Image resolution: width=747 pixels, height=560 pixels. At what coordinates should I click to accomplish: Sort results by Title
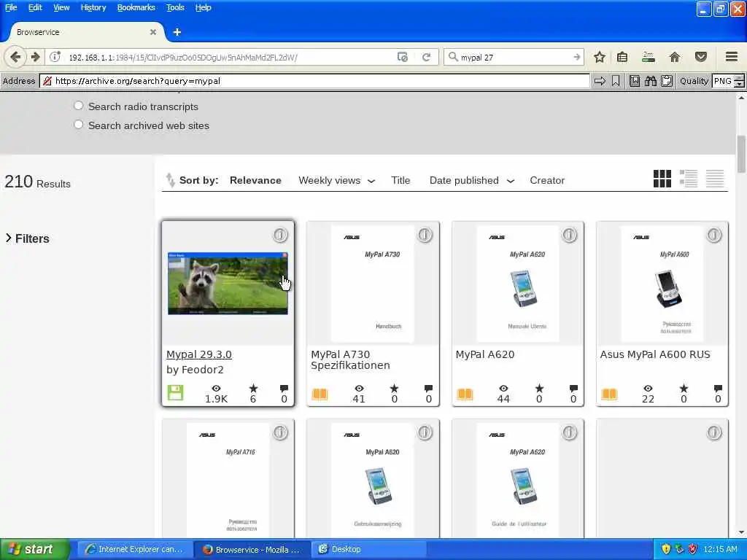click(x=400, y=181)
